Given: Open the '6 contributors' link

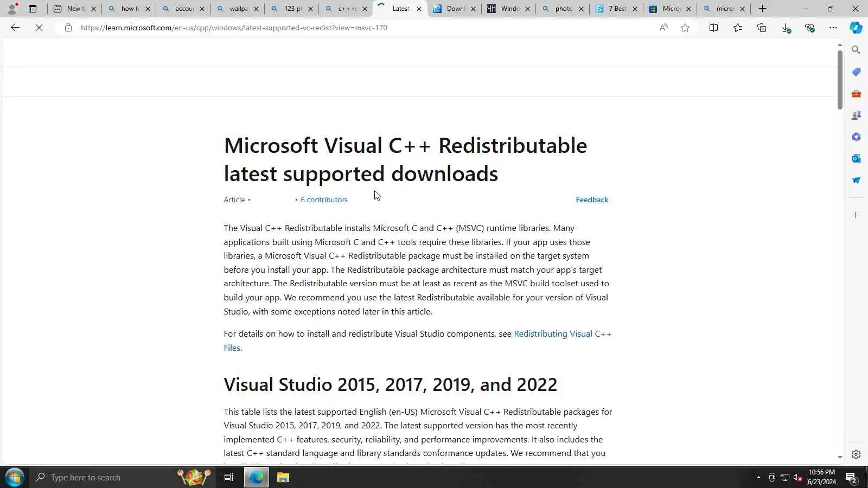Looking at the screenshot, I should [x=324, y=200].
